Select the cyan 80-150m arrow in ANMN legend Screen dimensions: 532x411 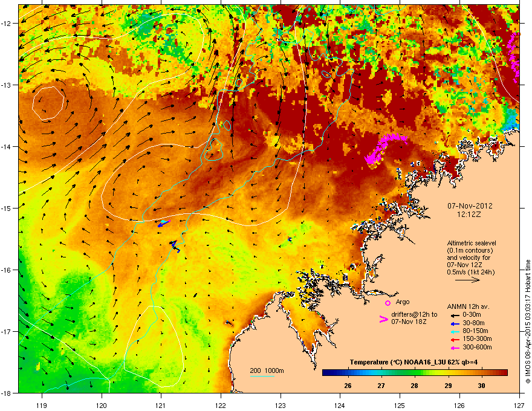454,331
